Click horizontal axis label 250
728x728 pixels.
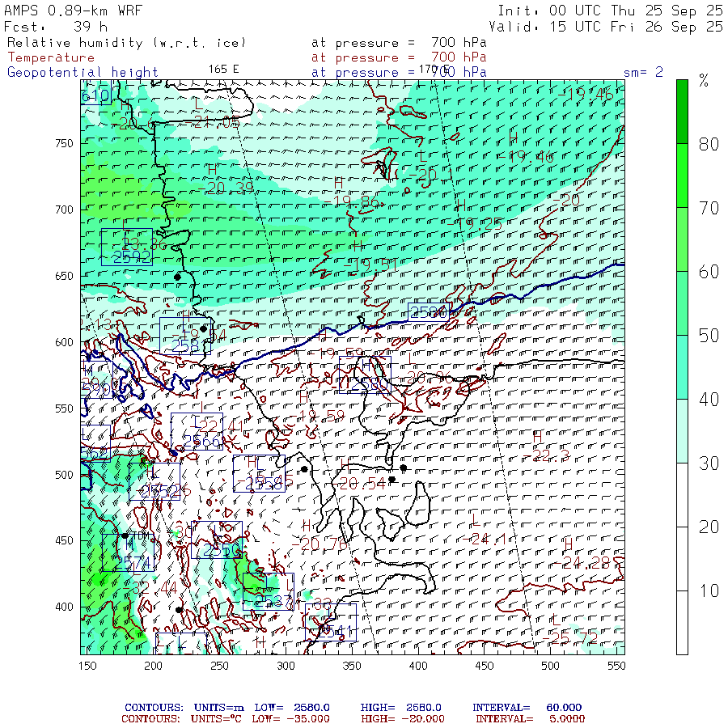pyautogui.click(x=219, y=666)
